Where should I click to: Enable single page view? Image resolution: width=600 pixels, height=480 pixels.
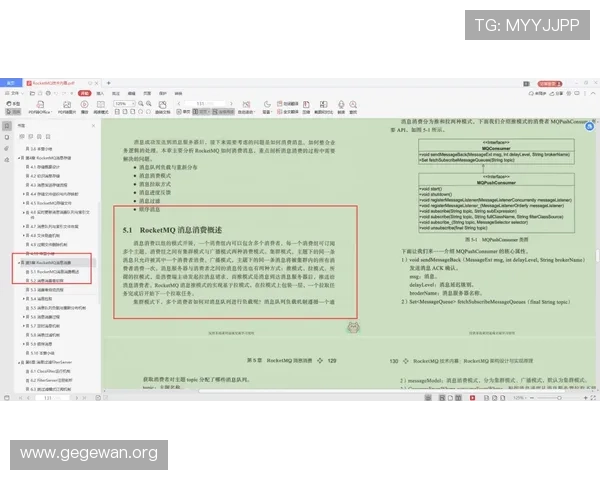[x=183, y=112]
